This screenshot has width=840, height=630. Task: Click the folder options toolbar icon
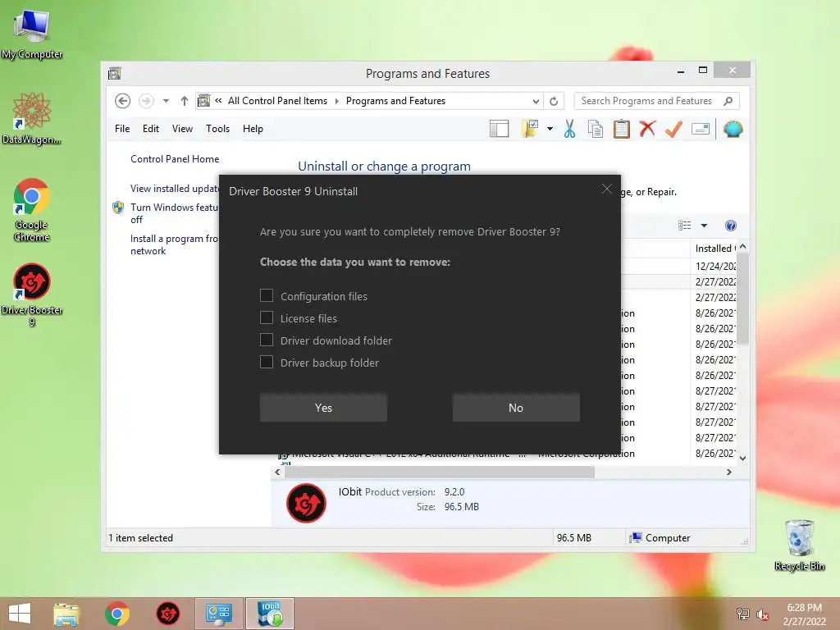[x=530, y=129]
